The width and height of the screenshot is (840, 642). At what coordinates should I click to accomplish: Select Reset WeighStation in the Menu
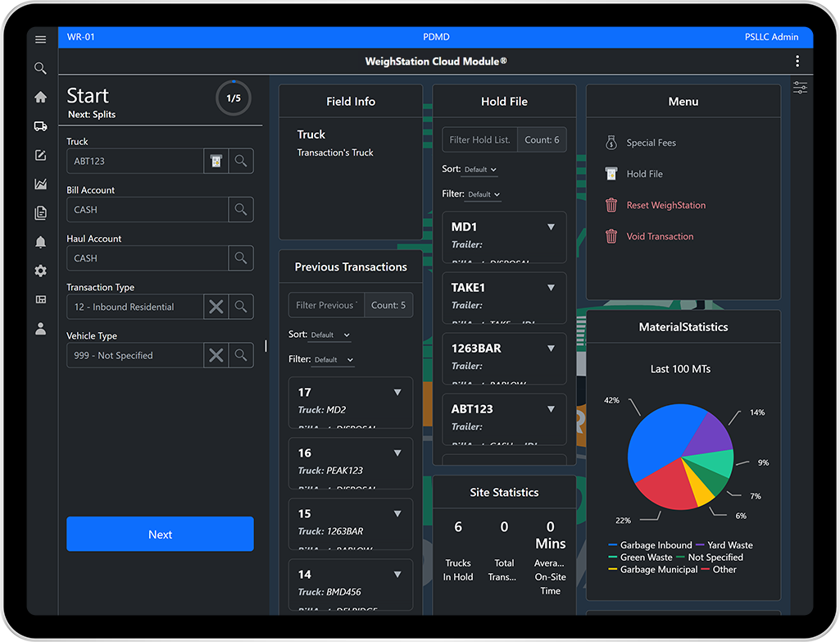pyautogui.click(x=666, y=205)
